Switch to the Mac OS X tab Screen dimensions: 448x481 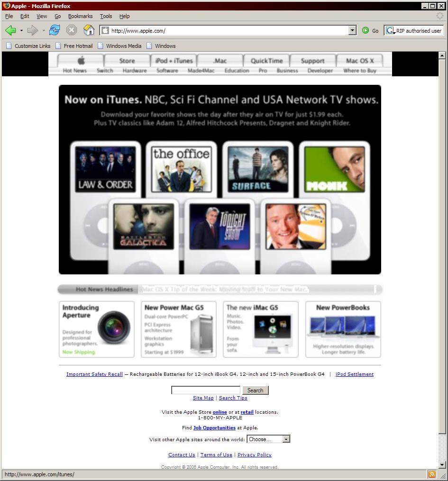pyautogui.click(x=360, y=61)
